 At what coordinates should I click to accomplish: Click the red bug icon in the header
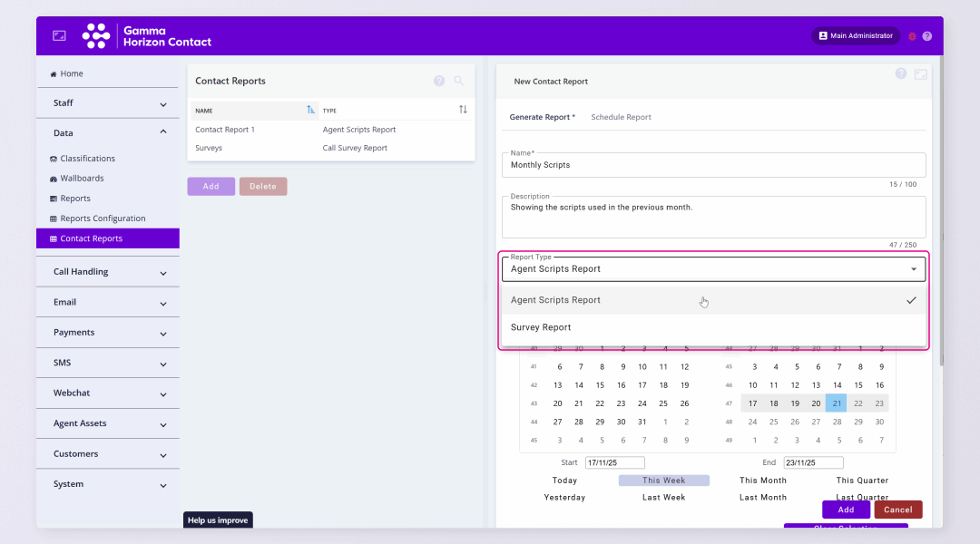point(912,36)
